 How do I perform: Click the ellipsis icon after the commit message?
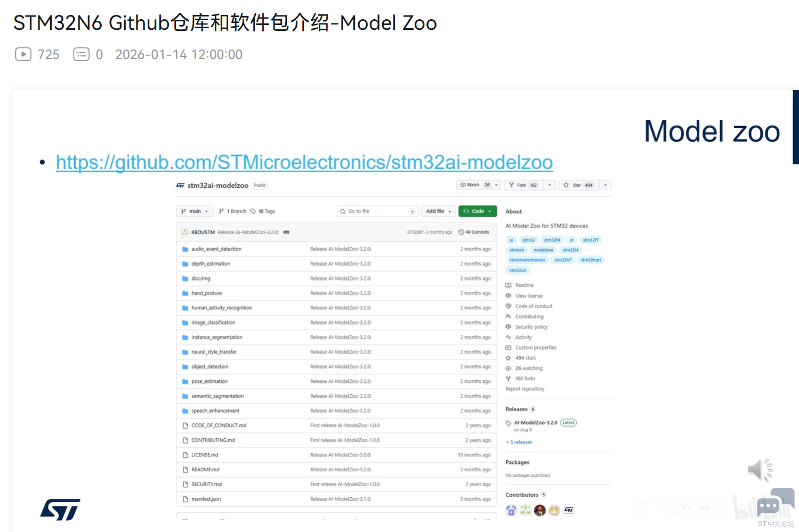click(286, 232)
